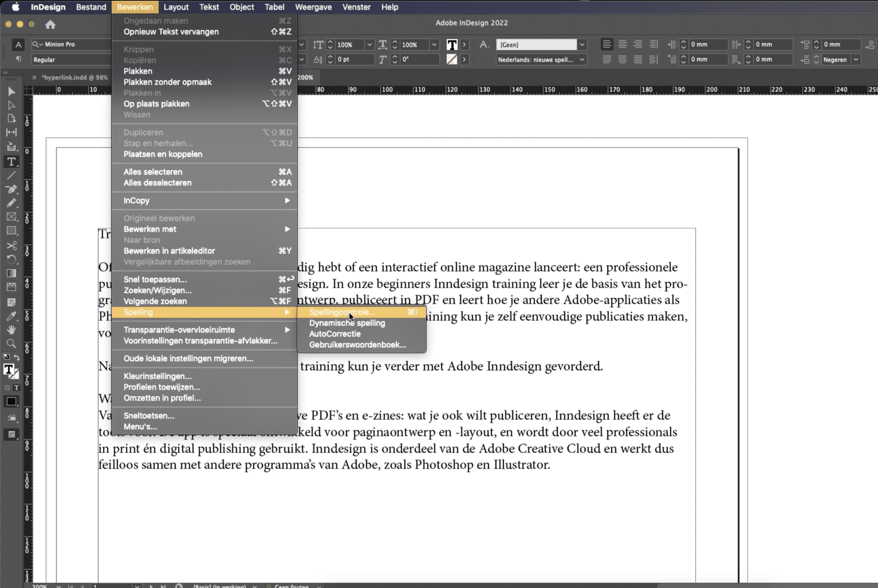Open the Apple menu
The width and height of the screenshot is (878, 588).
point(15,7)
